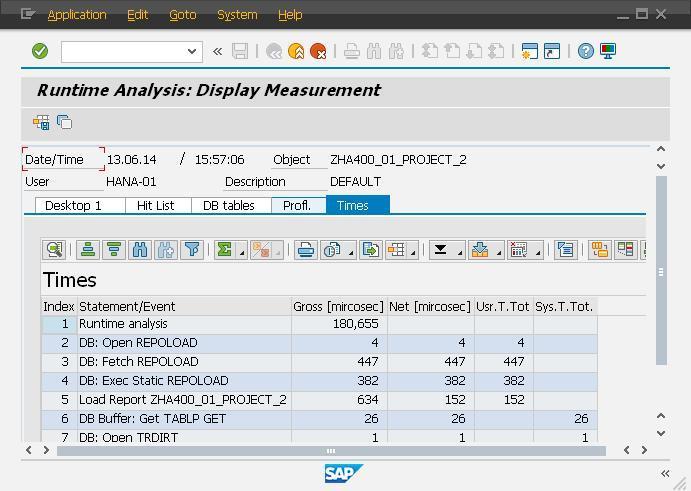Click the horizontal scrollbar thumb at bottom
This screenshot has height=491, width=691.
tap(331, 451)
